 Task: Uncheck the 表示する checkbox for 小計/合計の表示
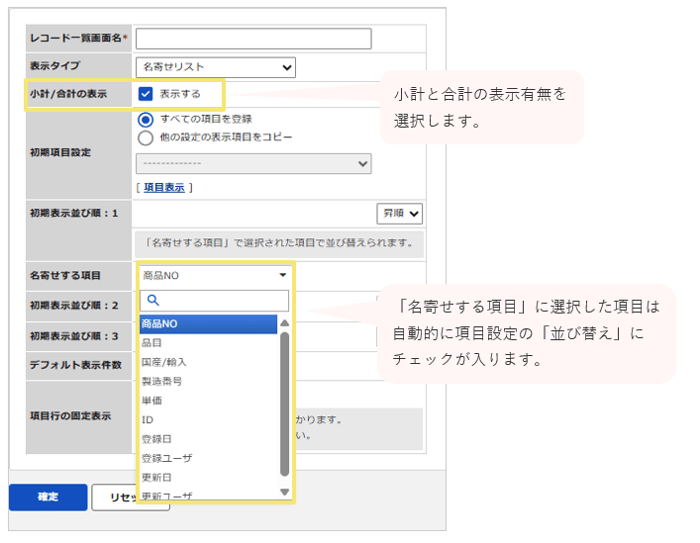[x=146, y=94]
